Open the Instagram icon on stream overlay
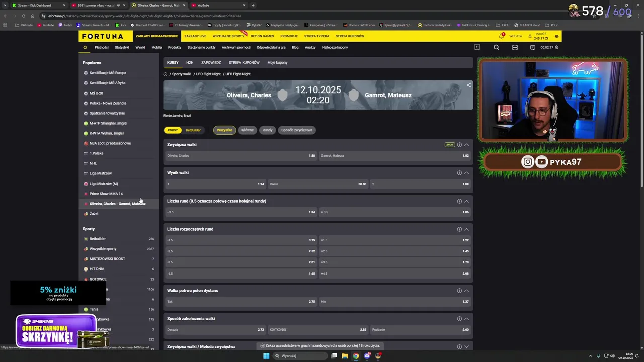This screenshot has height=362, width=644. (x=527, y=162)
